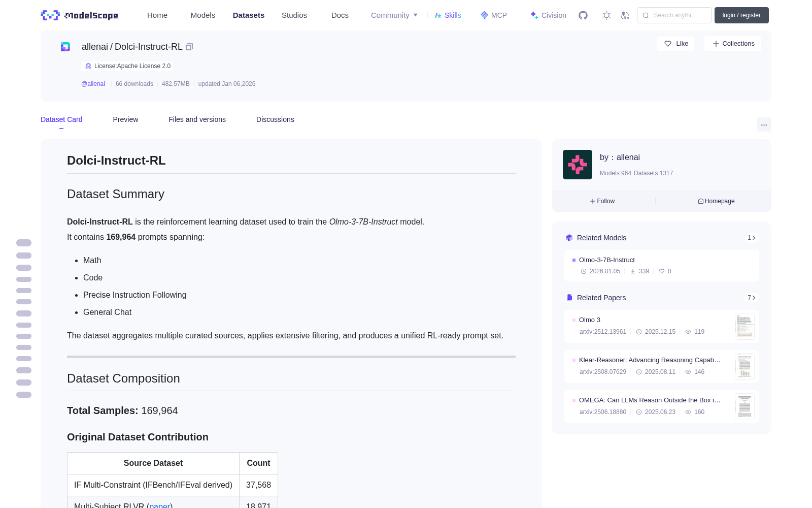Screen dimensions: 812x508
Task: Open the Klear-Reasoner paper thumbnail
Action: (x=745, y=366)
